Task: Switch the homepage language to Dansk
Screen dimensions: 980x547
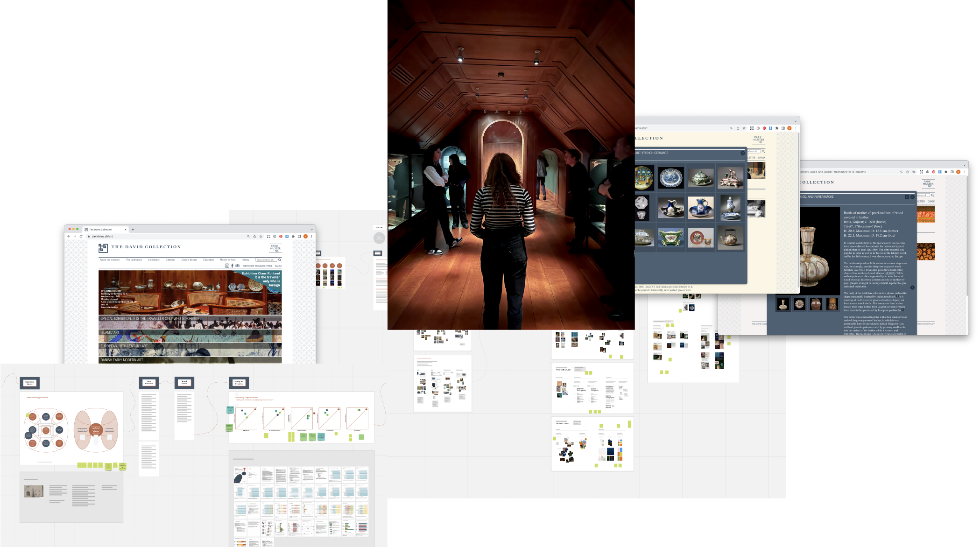Action: tap(278, 266)
